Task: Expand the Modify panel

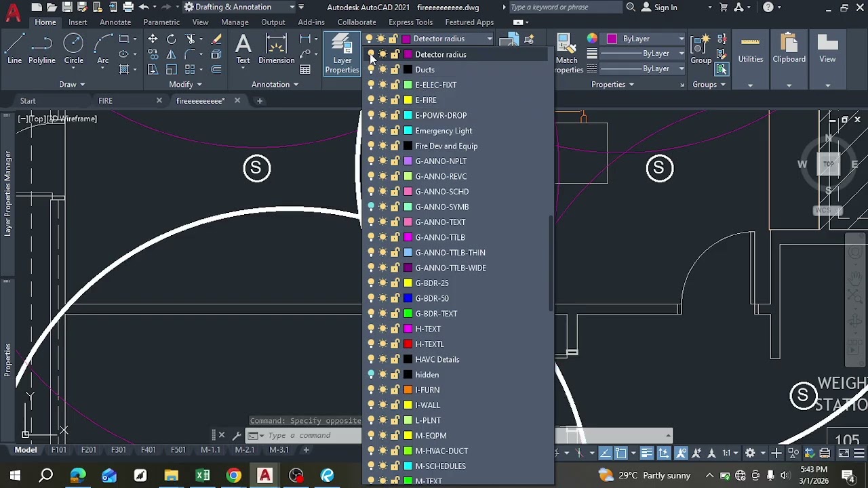Action: [x=185, y=84]
